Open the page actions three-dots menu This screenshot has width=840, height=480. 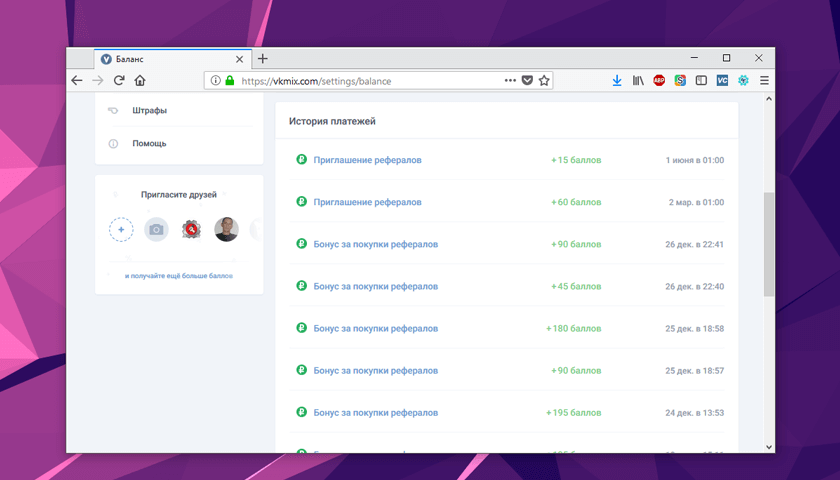[x=510, y=81]
